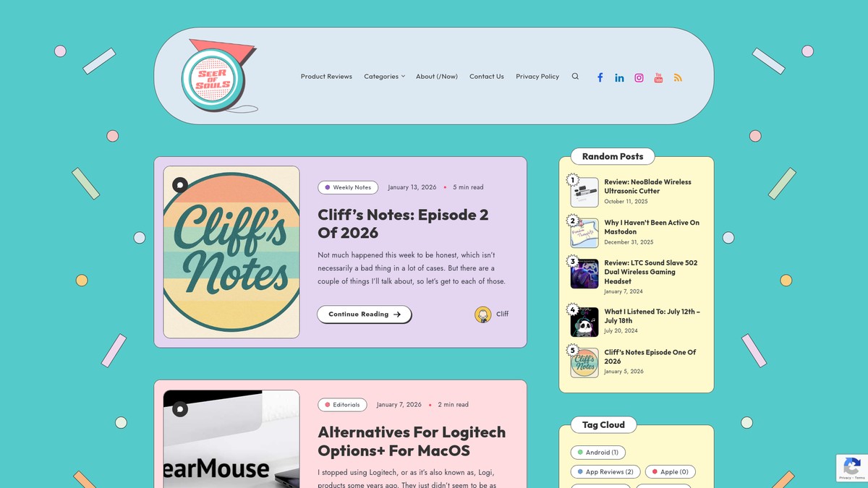Click comment bubble icon on Logitech post image
The width and height of the screenshot is (868, 488).
[x=180, y=409]
